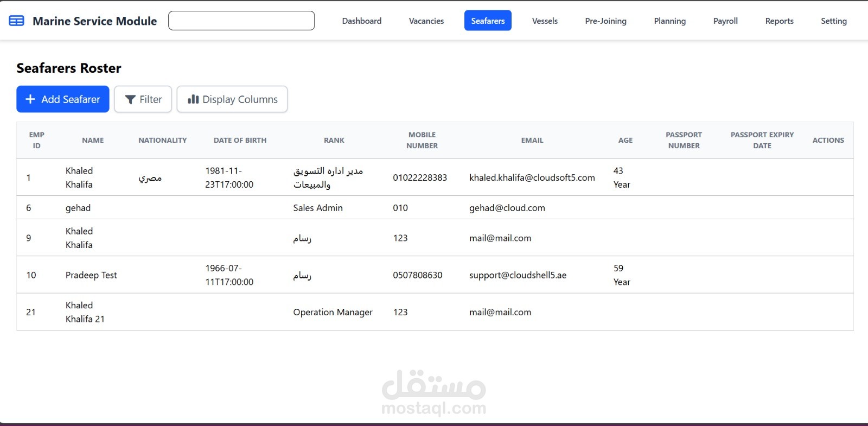Select the name Khaled Khalifa in the row with Emp ID 9
This screenshot has height=426, width=868.
coord(79,238)
